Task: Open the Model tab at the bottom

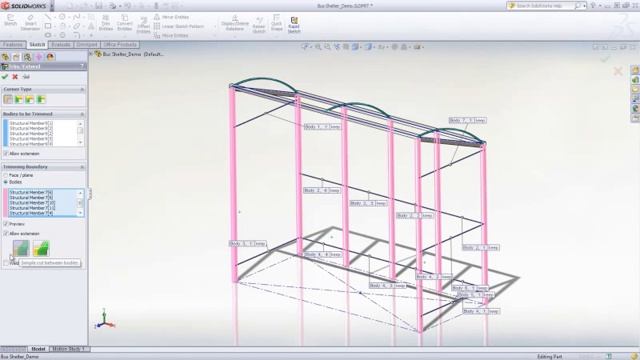Action: pyautogui.click(x=38, y=349)
